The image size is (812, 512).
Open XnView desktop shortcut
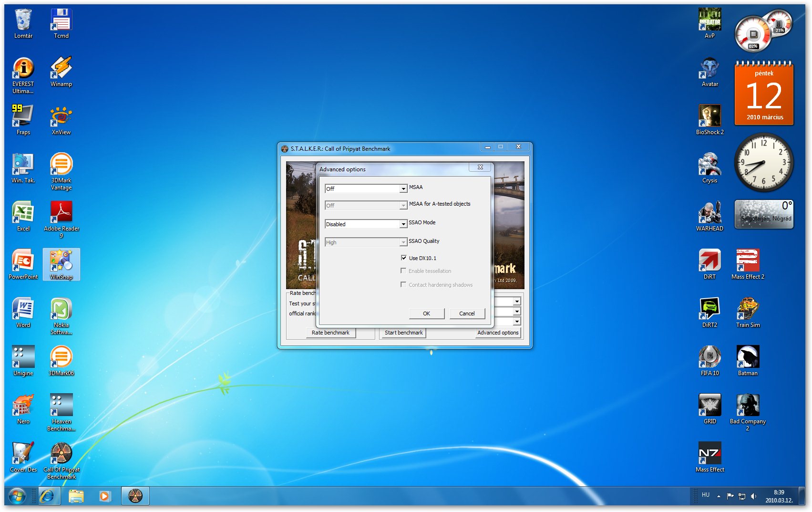61,120
